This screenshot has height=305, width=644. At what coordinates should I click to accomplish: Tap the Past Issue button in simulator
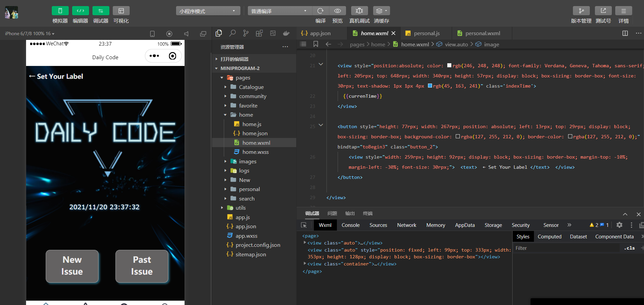142,266
